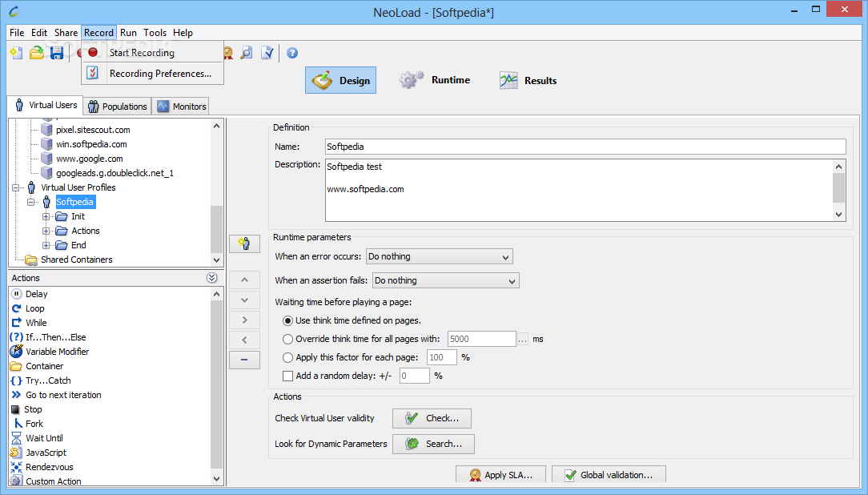Choose Start Recording from Record menu

pyautogui.click(x=152, y=53)
